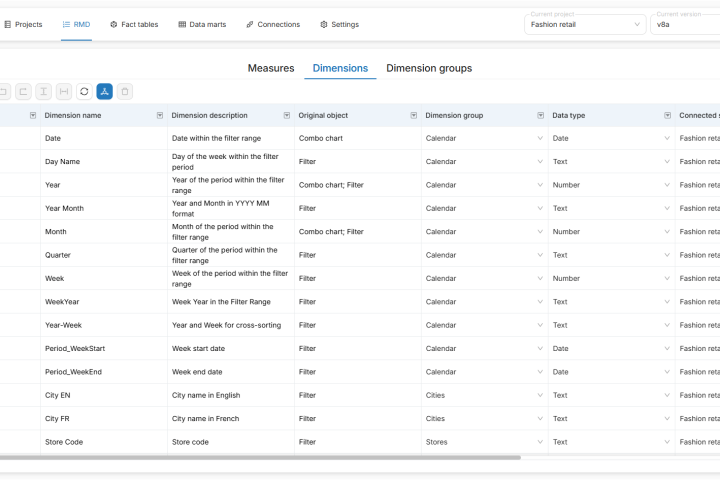Open filter for Dimension name column
720x480 pixels.
[x=159, y=116]
